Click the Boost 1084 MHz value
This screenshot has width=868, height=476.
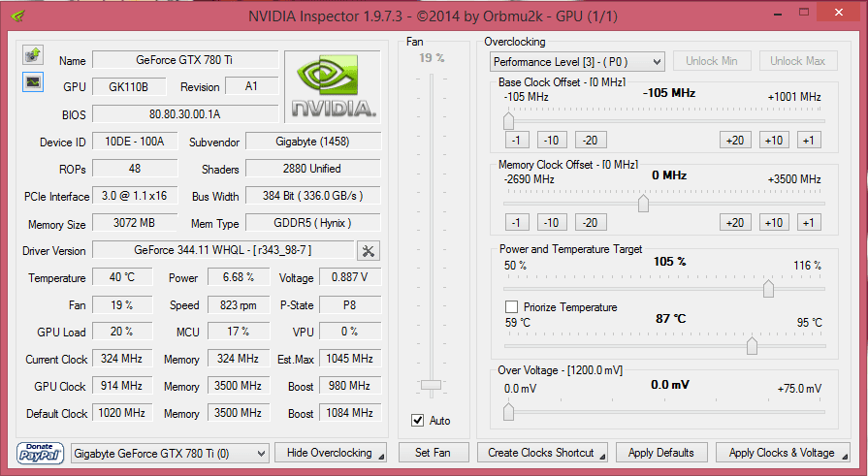(350, 413)
